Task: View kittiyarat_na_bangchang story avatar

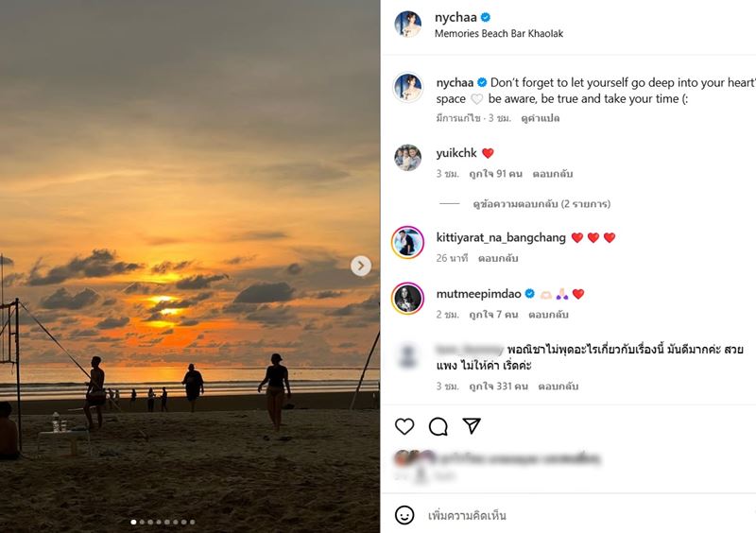Action: click(407, 243)
